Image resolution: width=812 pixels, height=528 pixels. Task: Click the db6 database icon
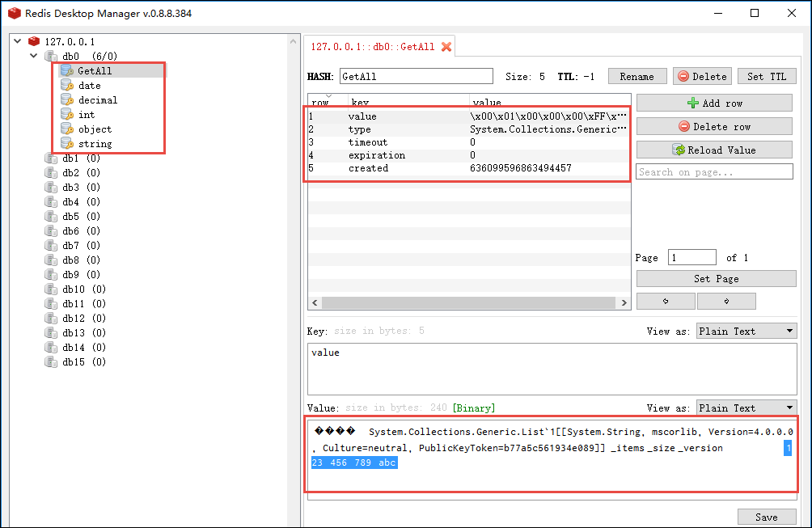pyautogui.click(x=51, y=230)
